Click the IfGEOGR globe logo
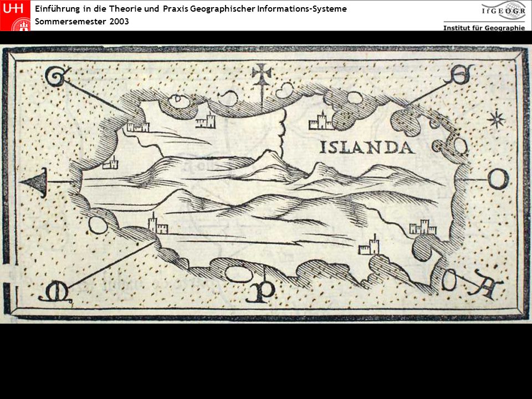The image size is (532, 399). 504,11
